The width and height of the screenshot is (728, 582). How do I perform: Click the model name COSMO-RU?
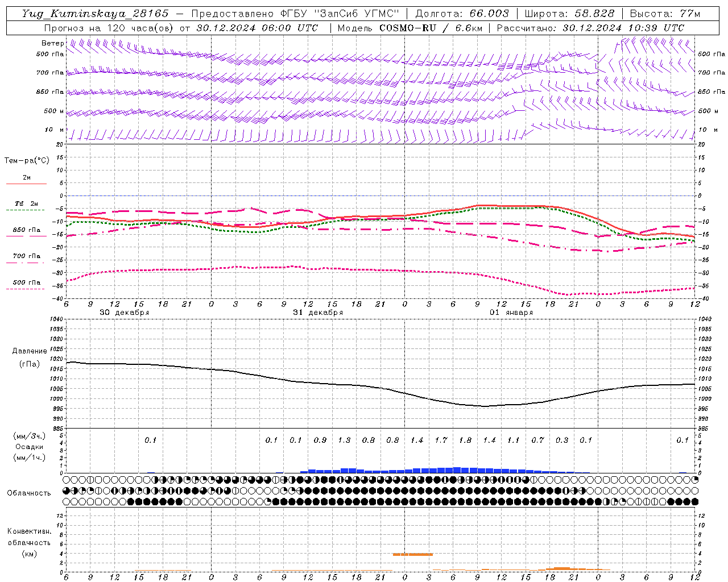click(x=408, y=28)
